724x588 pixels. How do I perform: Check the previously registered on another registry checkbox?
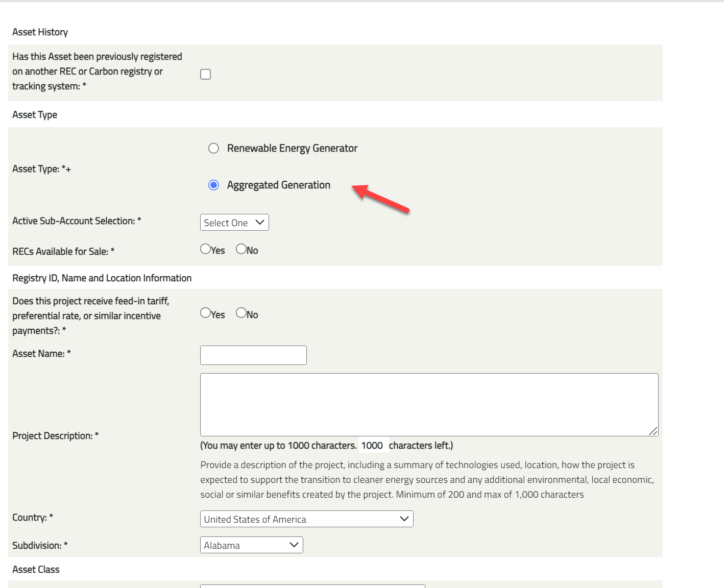(205, 74)
